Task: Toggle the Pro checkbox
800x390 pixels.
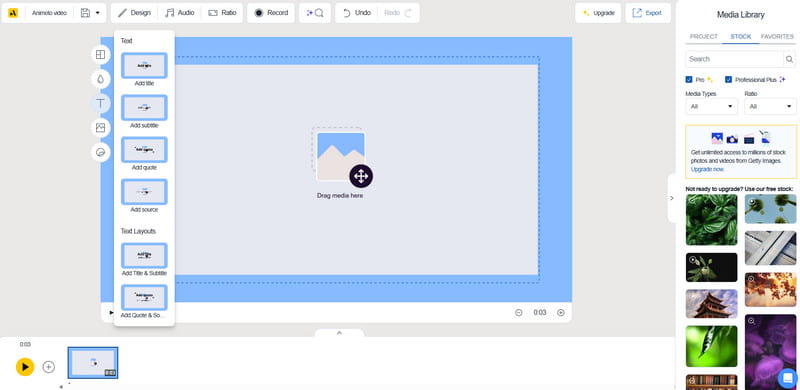Action: pyautogui.click(x=689, y=80)
